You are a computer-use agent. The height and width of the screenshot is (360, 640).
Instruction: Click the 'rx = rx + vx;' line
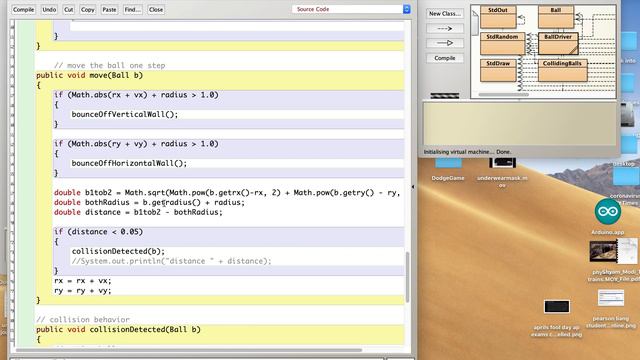tap(82, 281)
